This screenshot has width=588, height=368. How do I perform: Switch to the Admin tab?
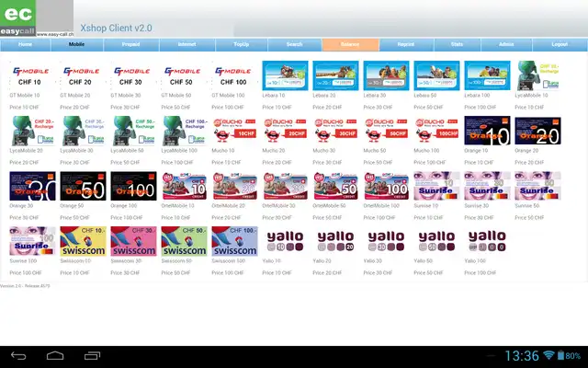click(x=506, y=44)
